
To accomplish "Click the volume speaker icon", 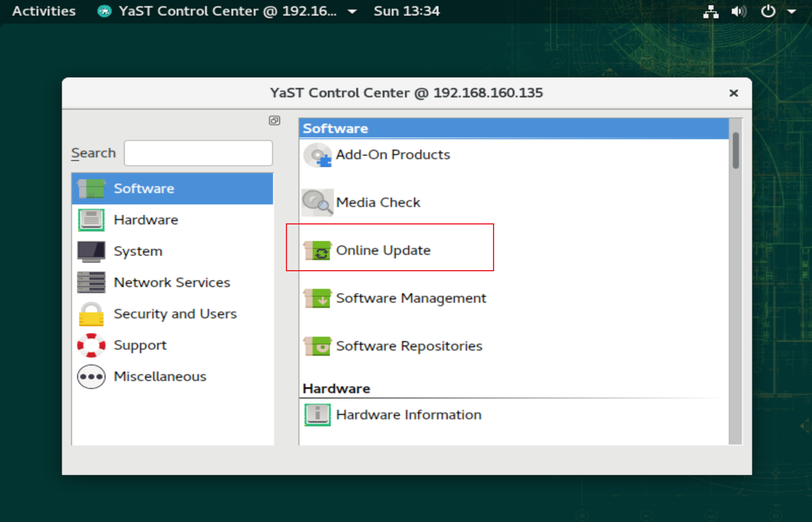I will 738,11.
